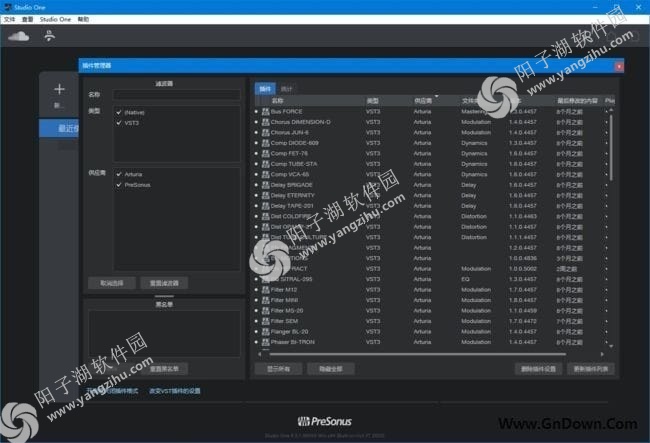
Task: Select the Filter M12 plugin name
Action: (284, 290)
